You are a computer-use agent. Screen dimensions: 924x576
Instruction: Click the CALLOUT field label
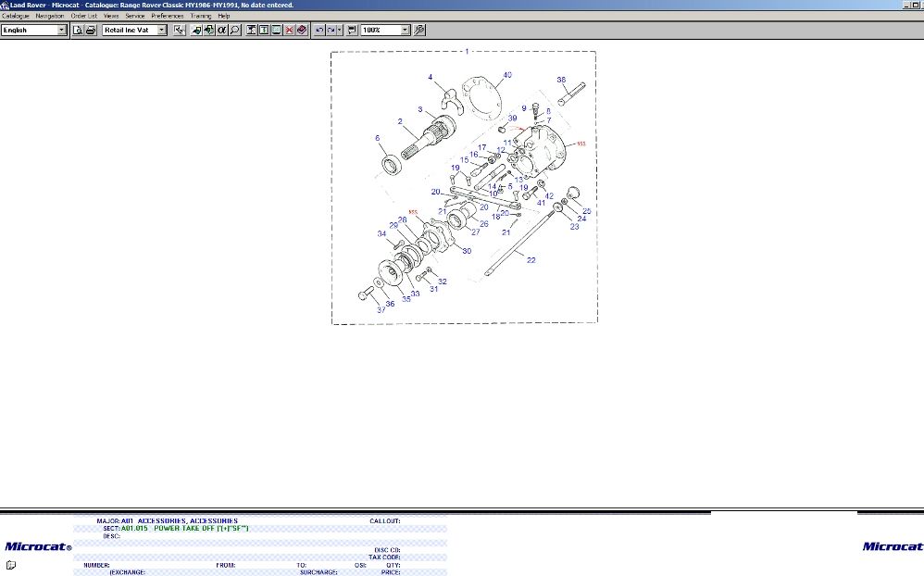click(x=385, y=521)
